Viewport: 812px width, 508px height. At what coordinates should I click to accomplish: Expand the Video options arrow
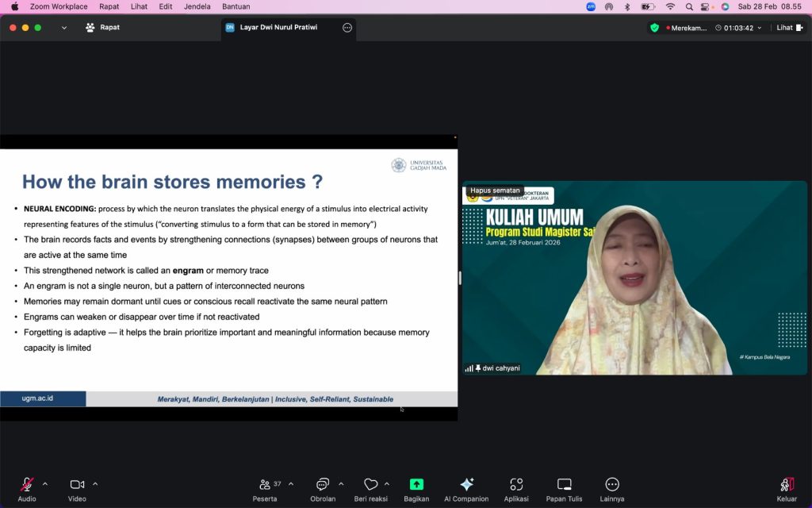click(x=95, y=483)
